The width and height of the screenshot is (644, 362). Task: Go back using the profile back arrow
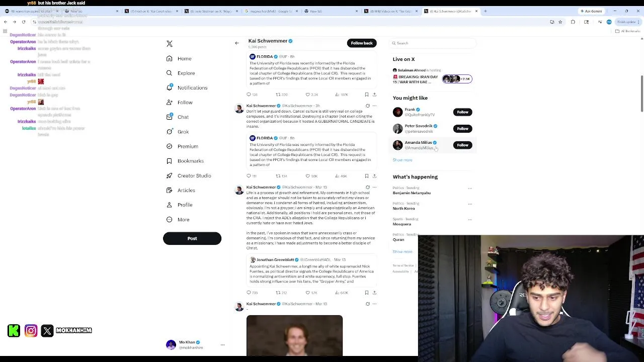click(x=237, y=43)
